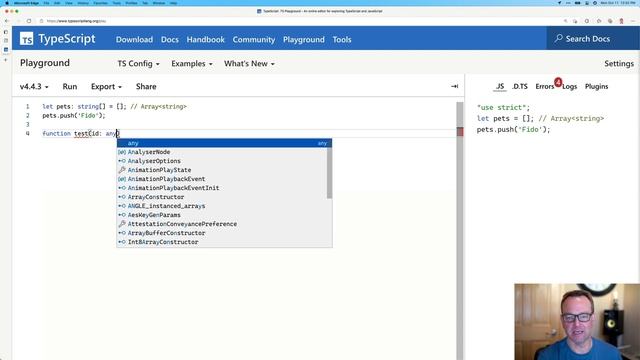Click the symbol icon beside AnimationPlaybackEvent
The image size is (640, 360).
122,179
